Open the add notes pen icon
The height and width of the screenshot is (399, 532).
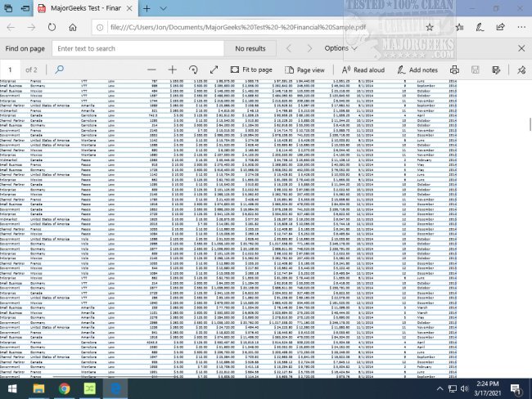pos(480,27)
